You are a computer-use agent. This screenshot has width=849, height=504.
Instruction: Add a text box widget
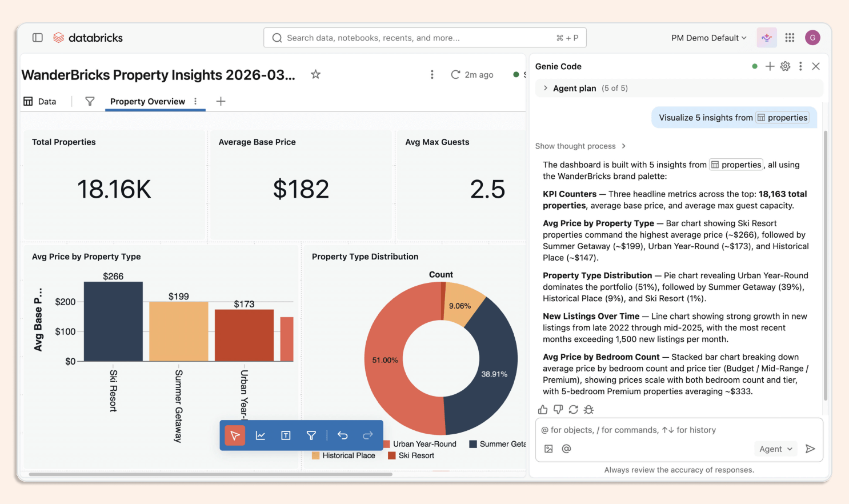click(286, 435)
